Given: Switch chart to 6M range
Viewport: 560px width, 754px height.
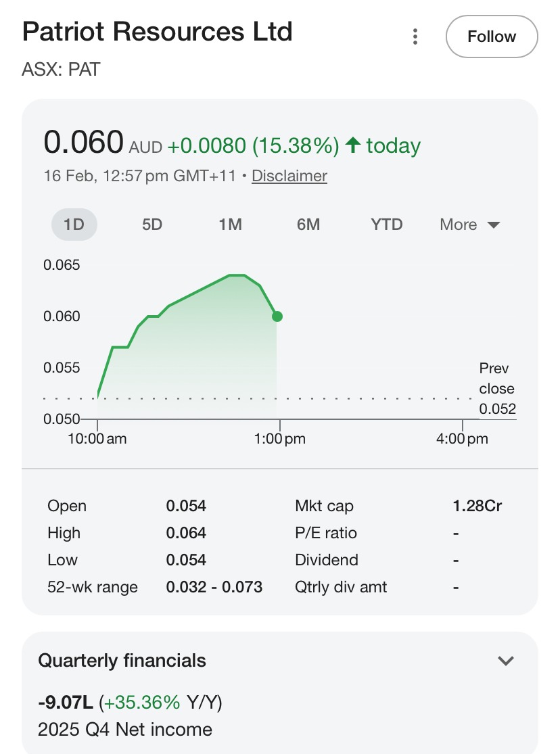Looking at the screenshot, I should pyautogui.click(x=308, y=225).
